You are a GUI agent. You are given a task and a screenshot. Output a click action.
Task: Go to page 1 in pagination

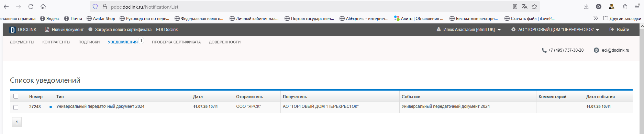pos(17,122)
